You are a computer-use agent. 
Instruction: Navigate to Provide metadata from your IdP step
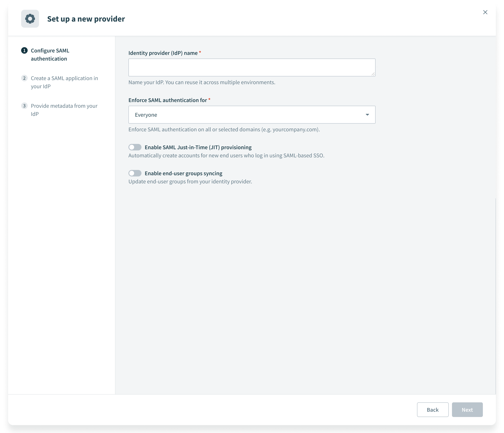pyautogui.click(x=64, y=109)
